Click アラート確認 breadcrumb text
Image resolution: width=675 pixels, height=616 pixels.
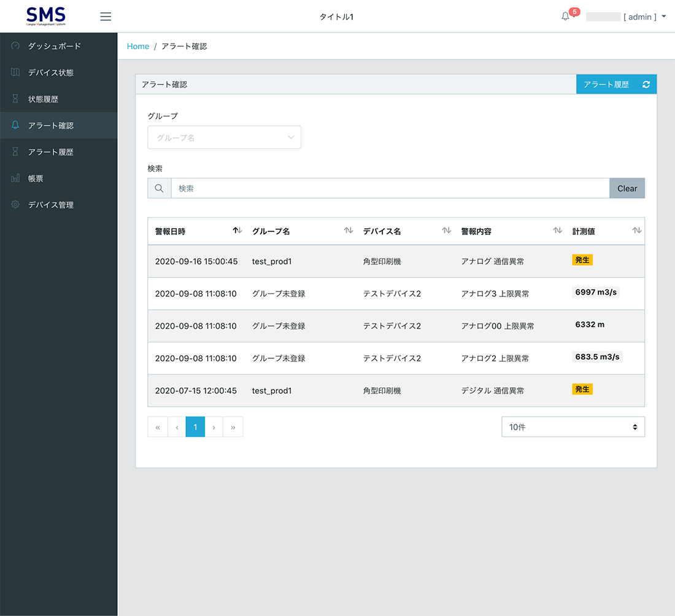click(x=184, y=46)
